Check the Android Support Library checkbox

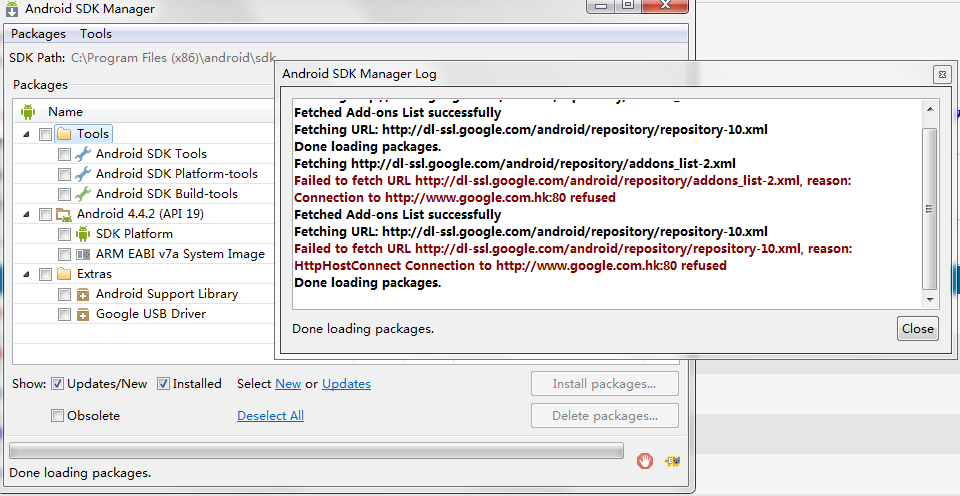pos(64,295)
